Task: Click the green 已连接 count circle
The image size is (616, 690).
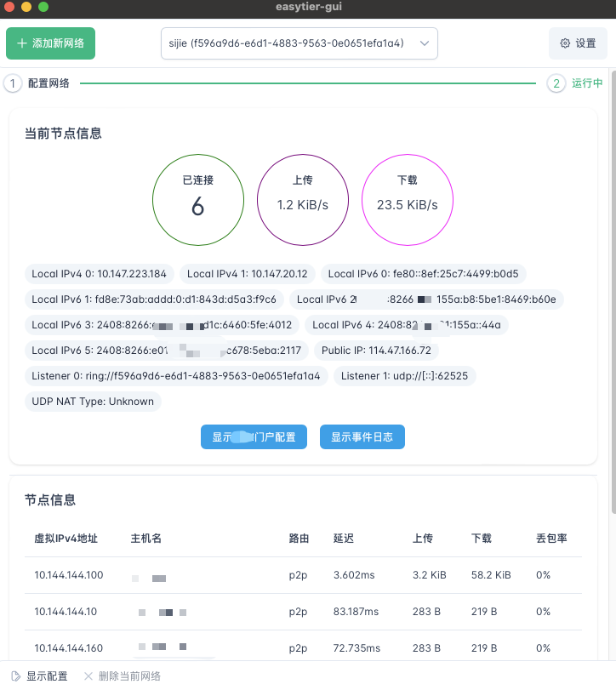Action: pyautogui.click(x=197, y=198)
